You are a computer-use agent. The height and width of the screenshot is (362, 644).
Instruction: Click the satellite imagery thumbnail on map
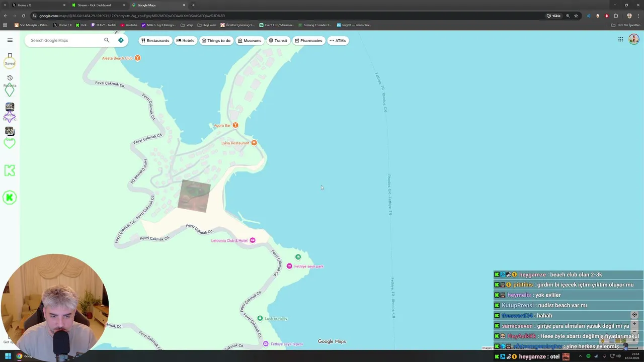pyautogui.click(x=194, y=196)
